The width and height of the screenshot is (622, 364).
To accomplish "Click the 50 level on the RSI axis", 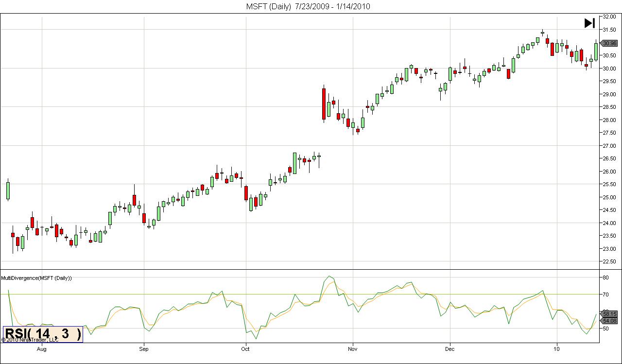I will tap(605, 329).
